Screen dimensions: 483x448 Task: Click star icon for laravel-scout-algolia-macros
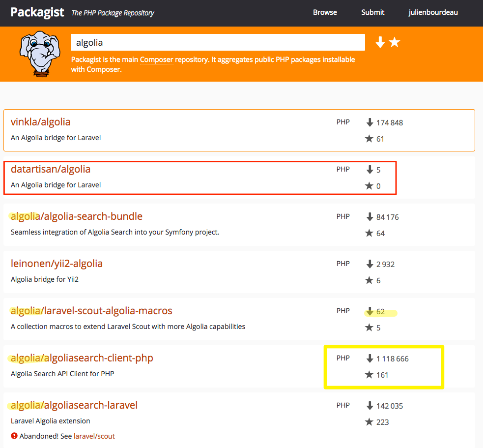pyautogui.click(x=369, y=327)
